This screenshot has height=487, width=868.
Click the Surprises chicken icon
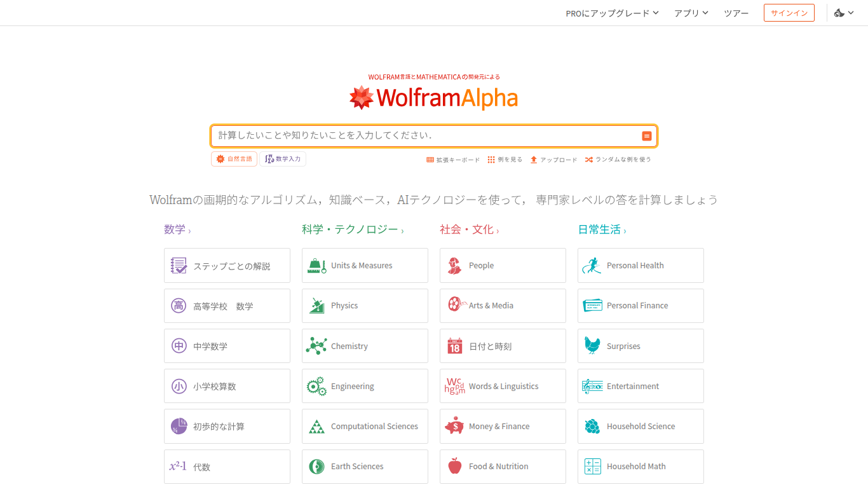(x=592, y=345)
